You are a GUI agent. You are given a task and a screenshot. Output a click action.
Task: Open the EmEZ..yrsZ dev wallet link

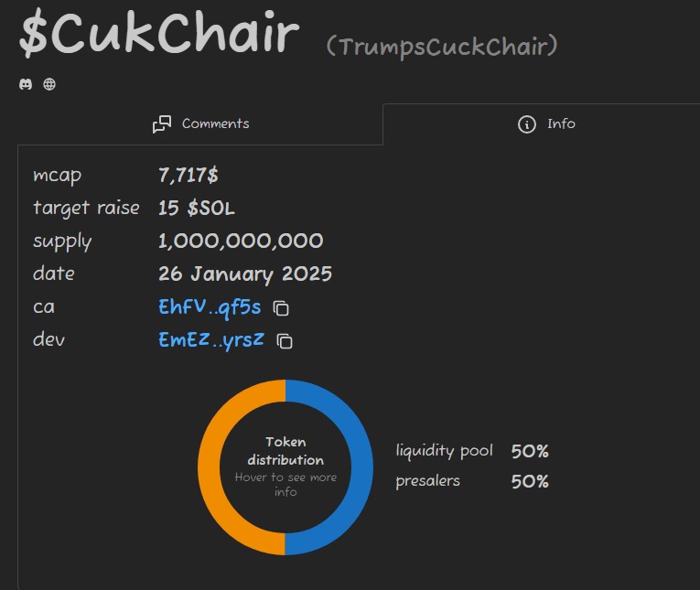[x=211, y=340]
